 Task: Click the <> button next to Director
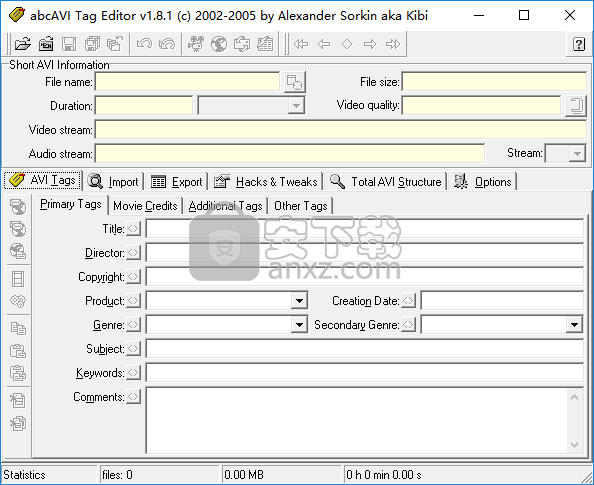133,253
